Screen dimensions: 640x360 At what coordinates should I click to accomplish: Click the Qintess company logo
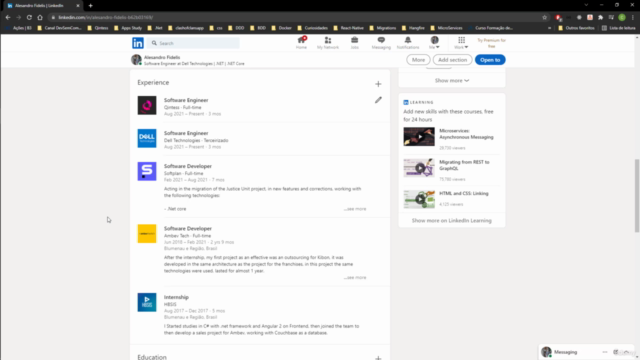click(147, 105)
